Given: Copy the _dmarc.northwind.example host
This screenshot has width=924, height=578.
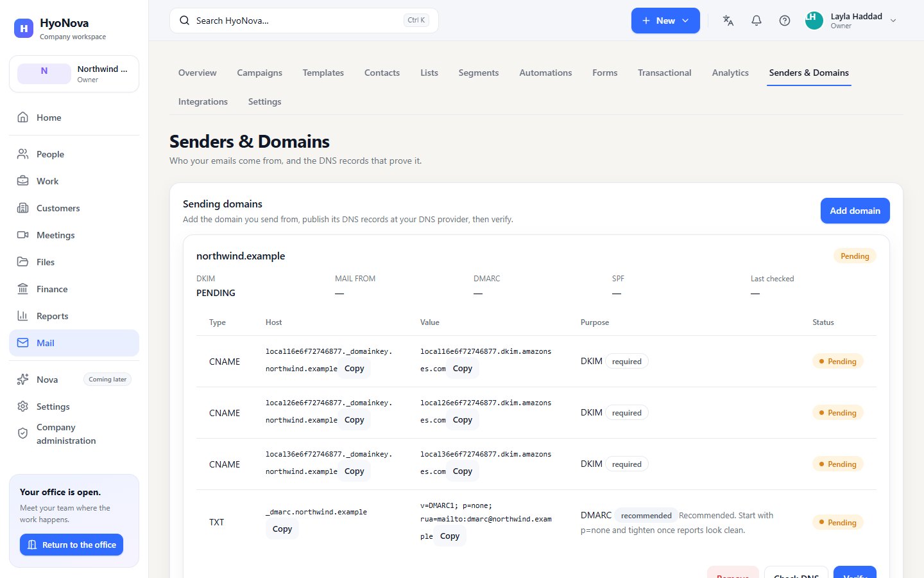Looking at the screenshot, I should click(282, 529).
